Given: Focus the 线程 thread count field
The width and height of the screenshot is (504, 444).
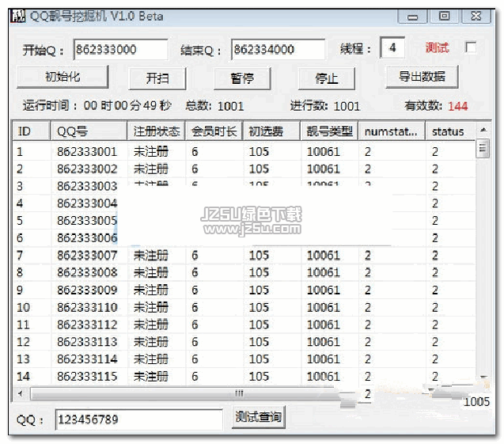Looking at the screenshot, I should (x=392, y=47).
